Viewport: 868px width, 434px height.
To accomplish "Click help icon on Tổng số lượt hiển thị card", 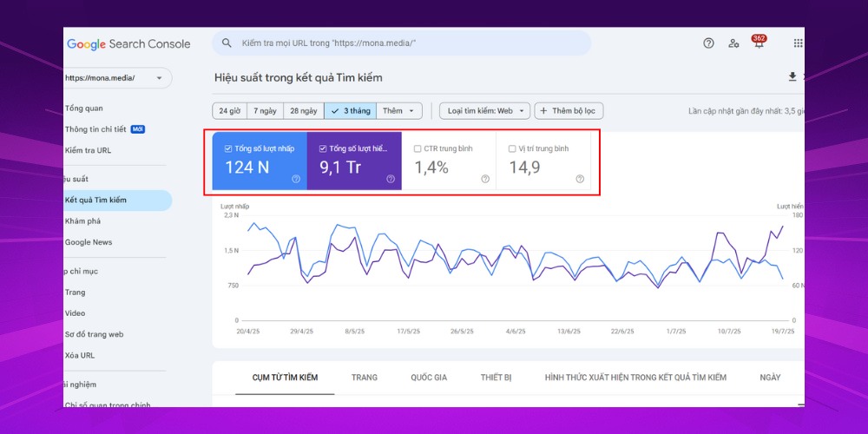I will coord(391,179).
